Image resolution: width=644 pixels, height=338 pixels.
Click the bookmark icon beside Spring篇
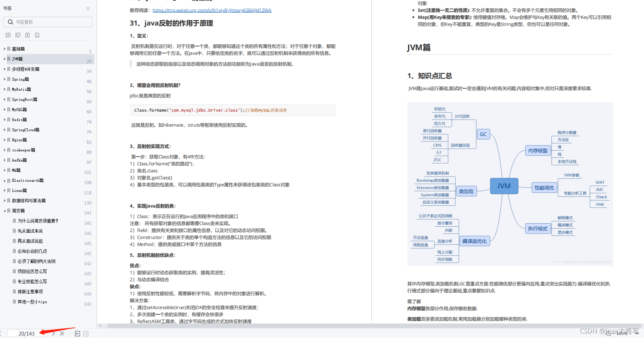click(9, 79)
